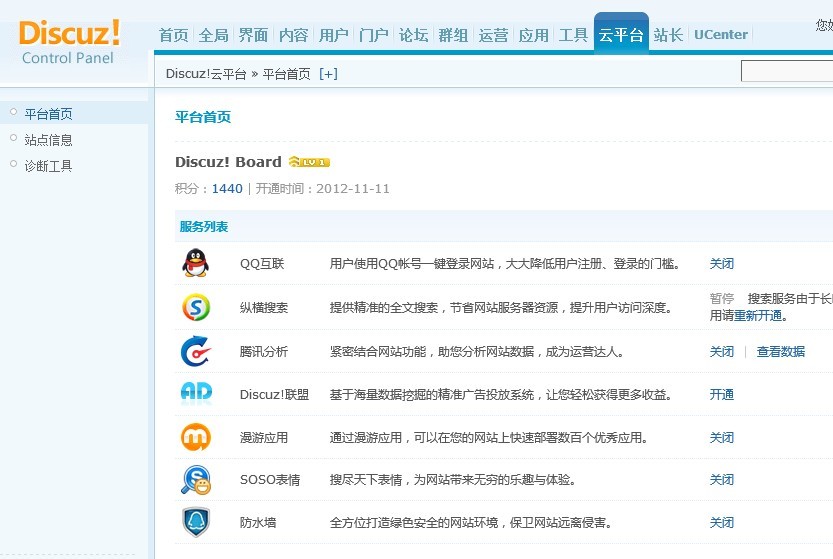
Task: Click the 防水墙 service name
Action: [258, 522]
